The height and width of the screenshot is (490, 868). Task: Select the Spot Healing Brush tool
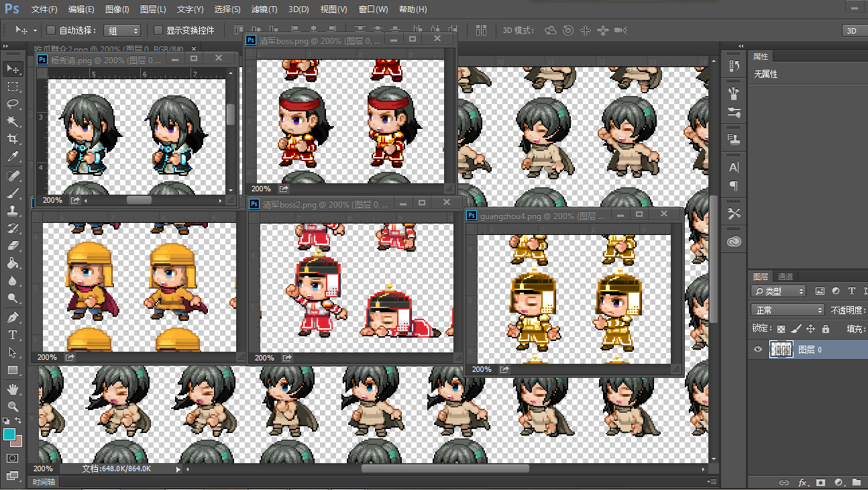(13, 176)
